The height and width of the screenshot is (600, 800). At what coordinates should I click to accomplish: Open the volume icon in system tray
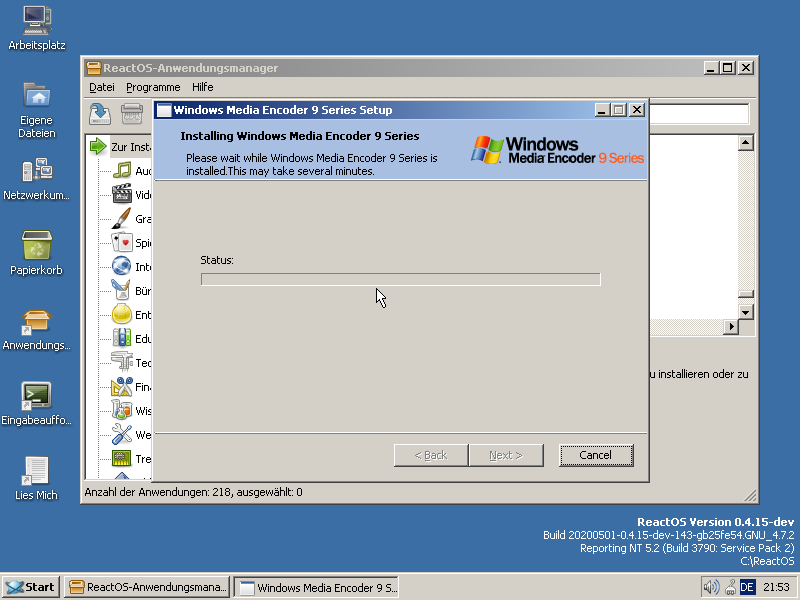point(711,587)
